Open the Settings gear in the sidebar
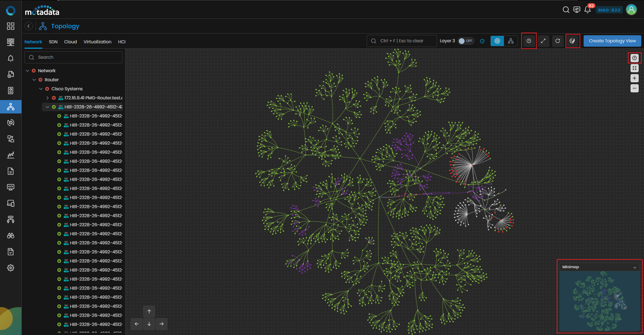This screenshot has height=335, width=644. 11,268
